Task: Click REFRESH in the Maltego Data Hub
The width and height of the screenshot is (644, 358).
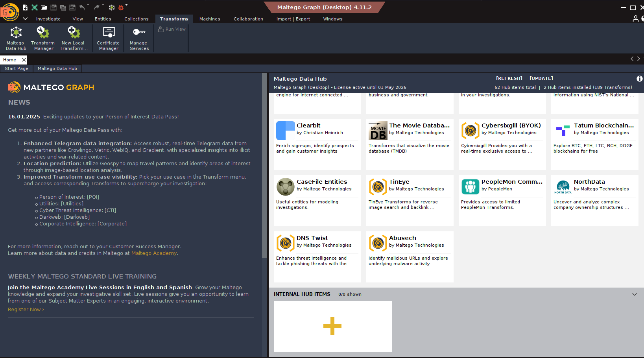Action: click(509, 78)
